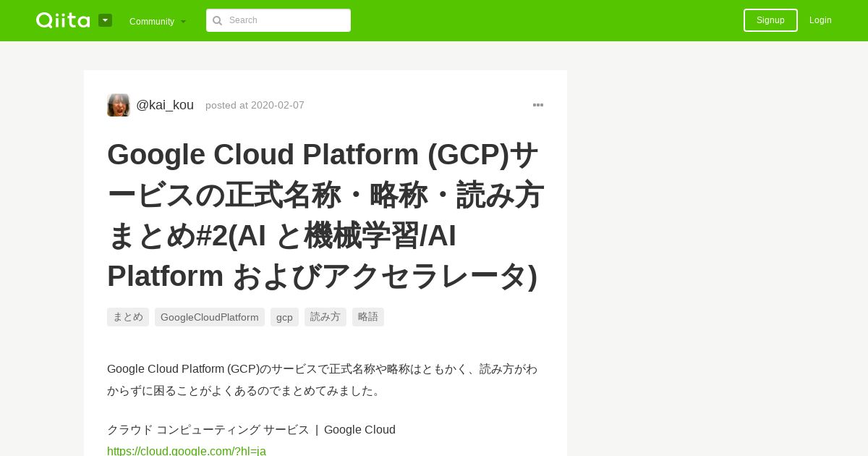Click the search magnifier icon
This screenshot has height=456, width=868.
pos(217,20)
